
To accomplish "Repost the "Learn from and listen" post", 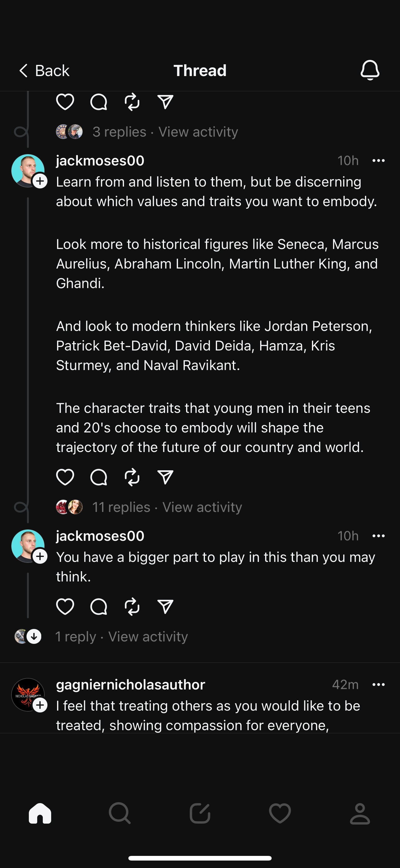I will 132,477.
